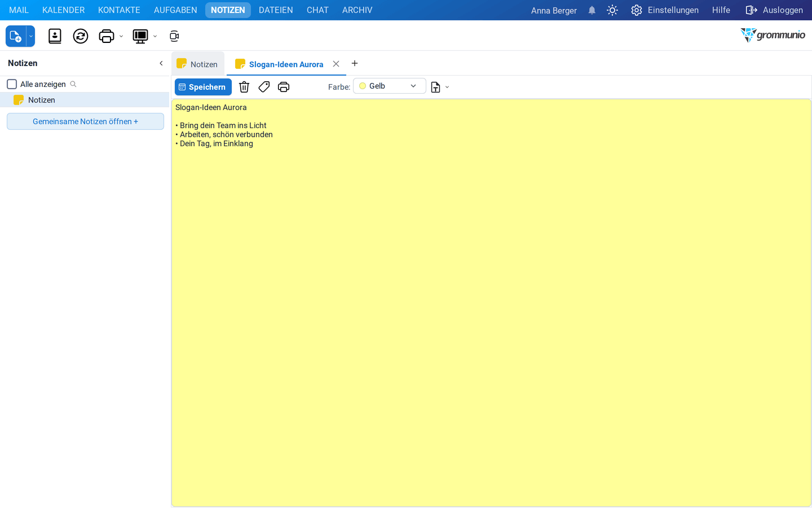Open the MAIL section
The height and width of the screenshot is (508, 812).
[x=19, y=10]
